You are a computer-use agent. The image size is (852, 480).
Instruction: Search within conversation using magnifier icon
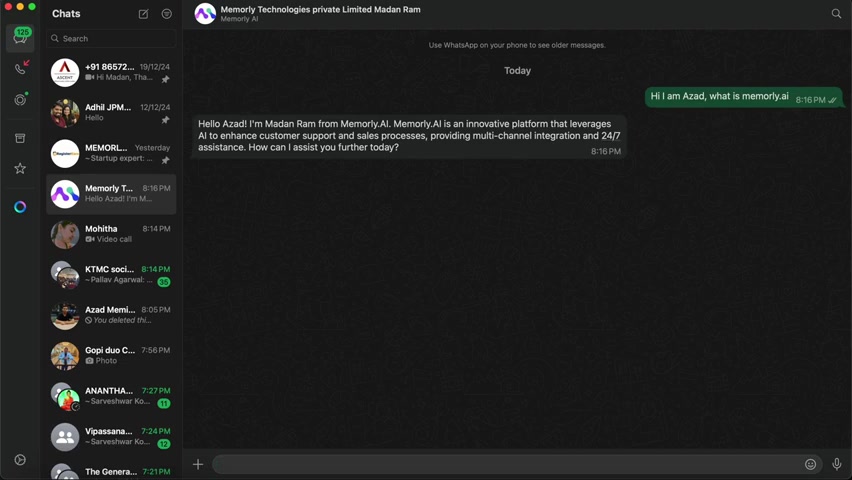click(x=836, y=14)
